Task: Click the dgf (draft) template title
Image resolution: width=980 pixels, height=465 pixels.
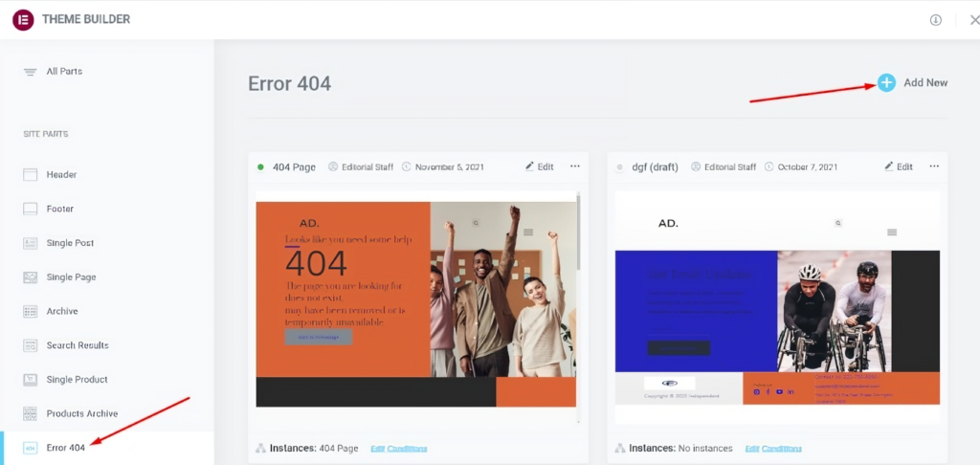Action: point(655,166)
